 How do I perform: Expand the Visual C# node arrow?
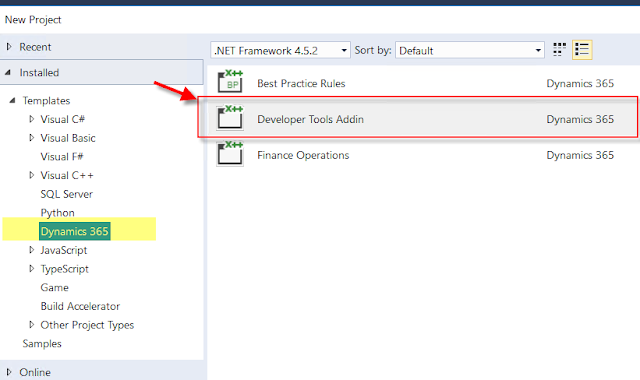(x=31, y=119)
